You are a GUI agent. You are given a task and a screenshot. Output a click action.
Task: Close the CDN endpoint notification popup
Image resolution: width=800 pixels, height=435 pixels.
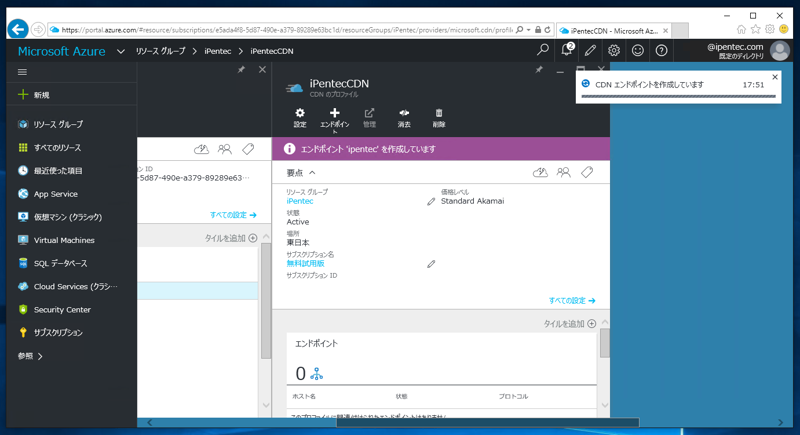775,77
